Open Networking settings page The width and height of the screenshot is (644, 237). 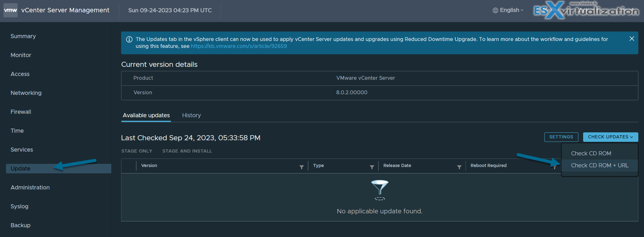click(26, 93)
